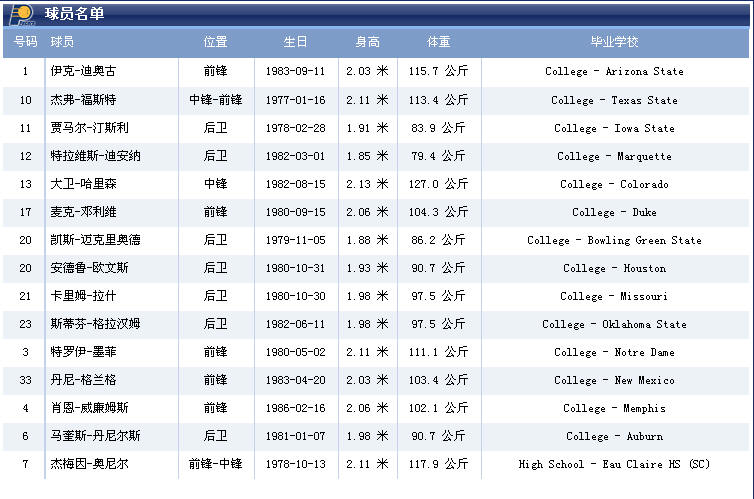Open player 贾马尔-汀斯利
The height and width of the screenshot is (499, 754).
click(x=89, y=128)
